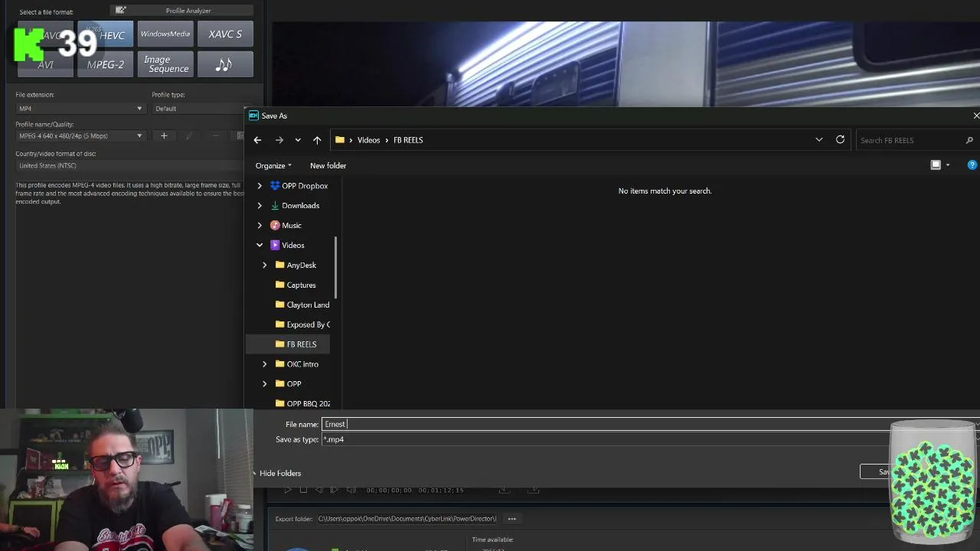Viewport: 980px width, 551px height.
Task: Select Music in navigation tree
Action: tap(292, 226)
